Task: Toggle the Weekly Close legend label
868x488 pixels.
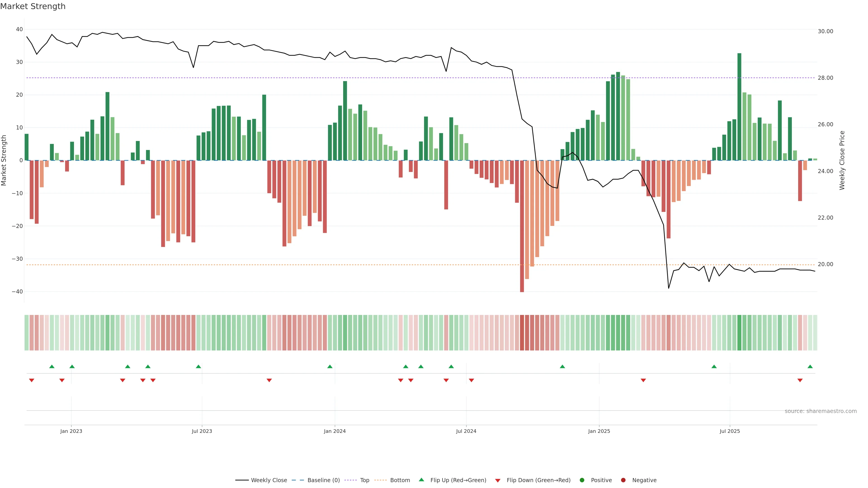Action: click(x=269, y=480)
